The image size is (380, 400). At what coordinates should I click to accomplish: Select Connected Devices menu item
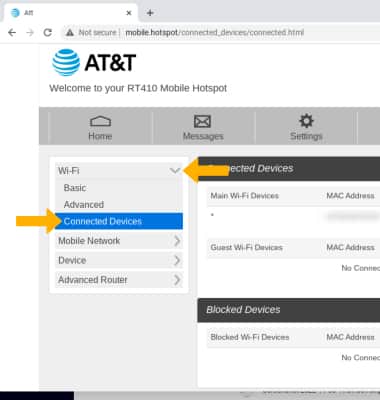click(x=119, y=221)
